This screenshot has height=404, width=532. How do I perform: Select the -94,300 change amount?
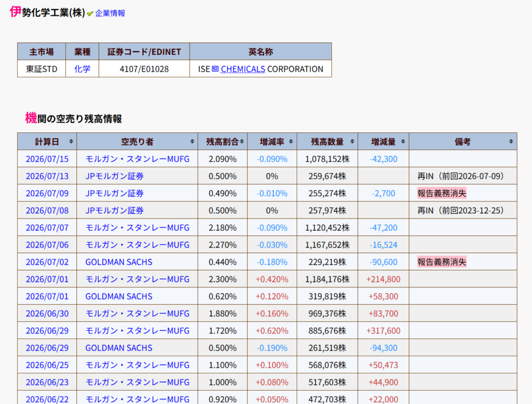[x=383, y=348]
